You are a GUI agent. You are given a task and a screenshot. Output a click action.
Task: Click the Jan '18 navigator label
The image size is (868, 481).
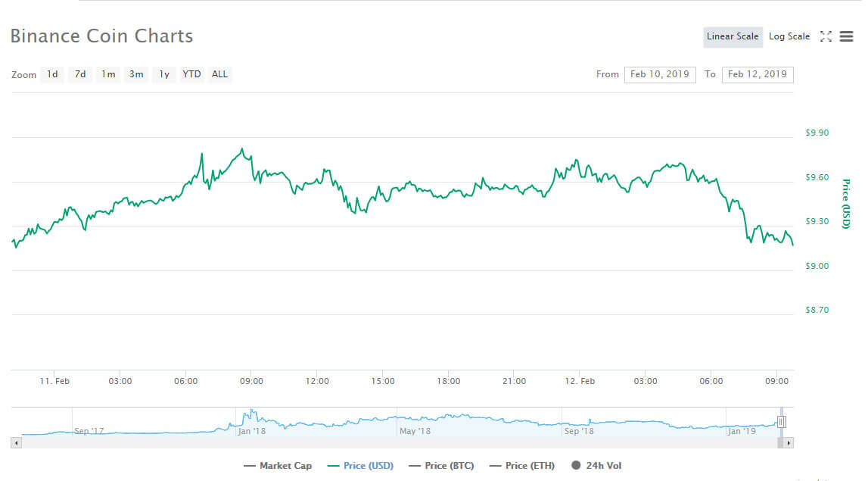click(251, 430)
